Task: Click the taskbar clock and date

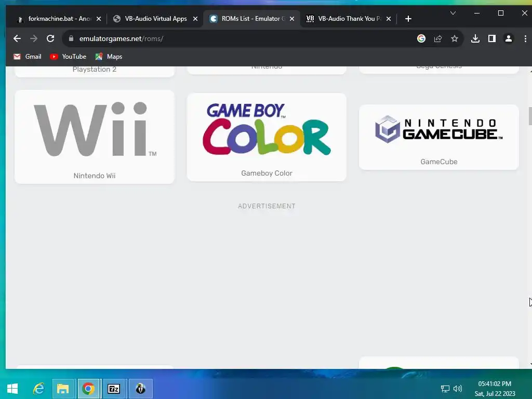Action: click(x=495, y=389)
